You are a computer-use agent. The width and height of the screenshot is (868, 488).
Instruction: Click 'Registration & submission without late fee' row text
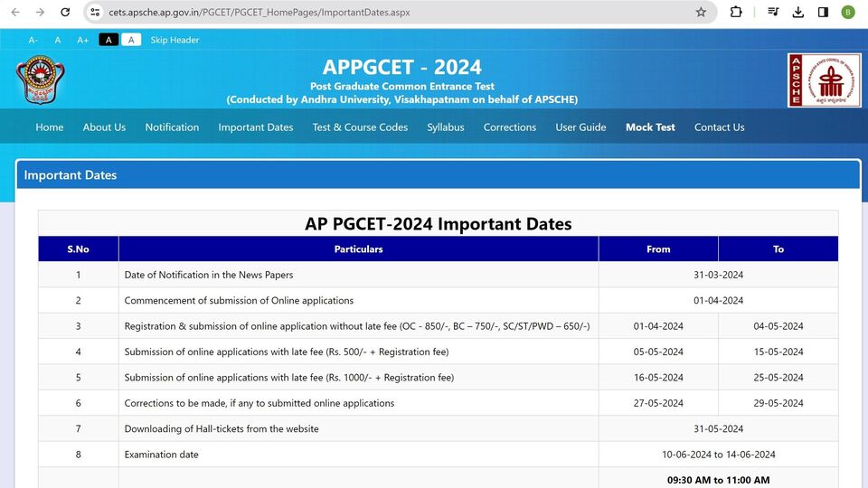pyautogui.click(x=357, y=326)
